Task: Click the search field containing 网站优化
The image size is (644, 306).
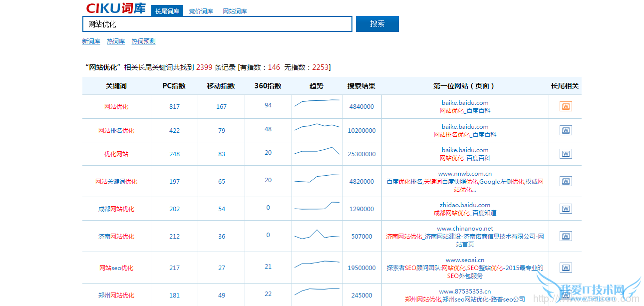Action: pyautogui.click(x=217, y=24)
